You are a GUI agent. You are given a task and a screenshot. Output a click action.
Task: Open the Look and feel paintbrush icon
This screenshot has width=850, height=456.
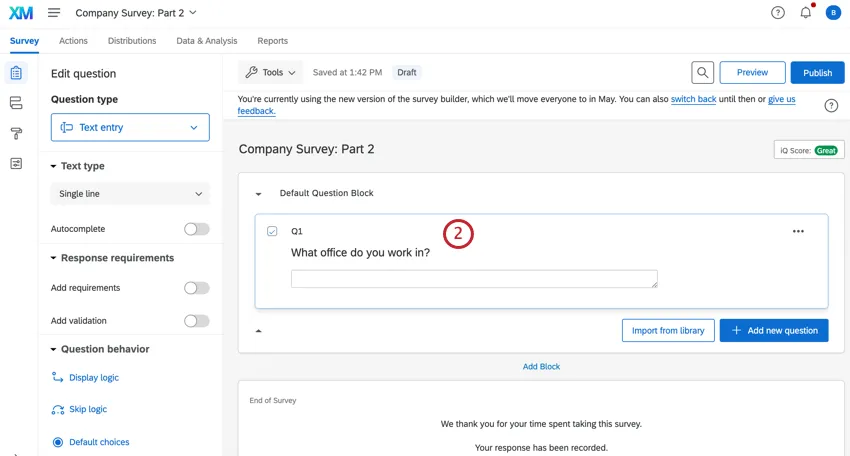pyautogui.click(x=16, y=133)
